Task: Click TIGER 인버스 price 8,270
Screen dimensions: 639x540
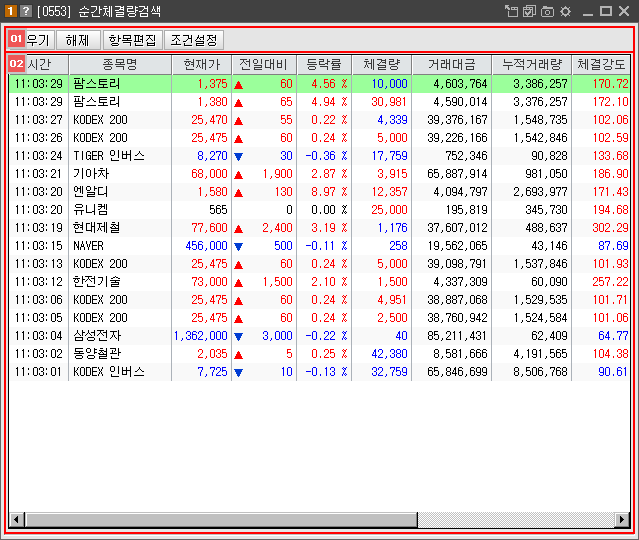Action: 212,156
